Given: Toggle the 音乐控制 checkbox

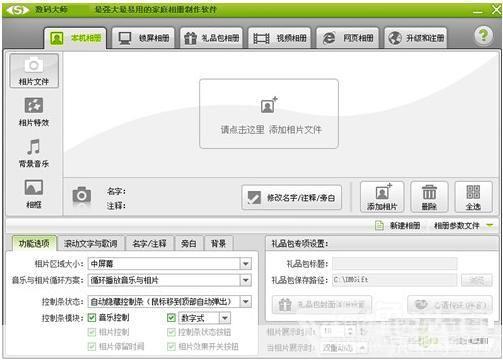Looking at the screenshot, I should (x=92, y=318).
